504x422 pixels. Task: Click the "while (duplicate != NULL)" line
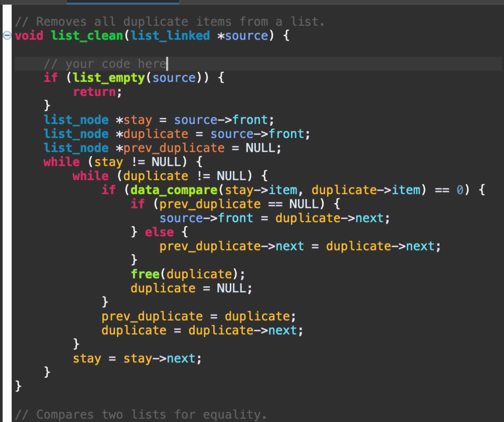pyautogui.click(x=170, y=176)
